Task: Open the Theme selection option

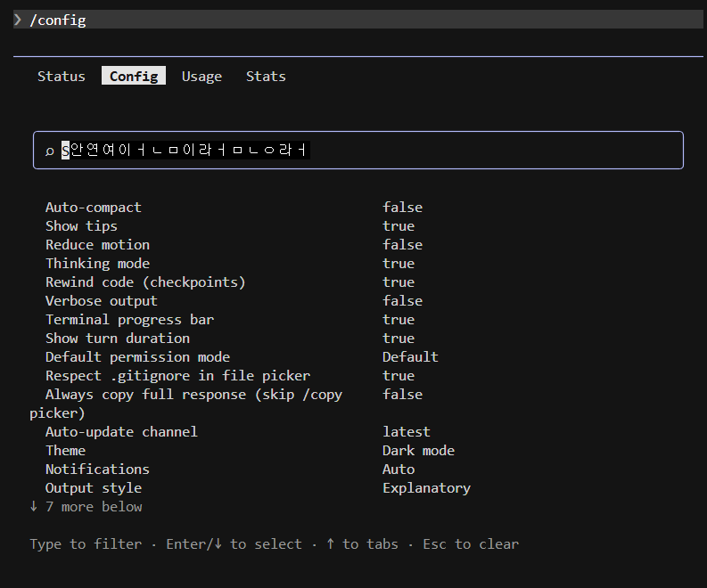Action: coord(65,451)
